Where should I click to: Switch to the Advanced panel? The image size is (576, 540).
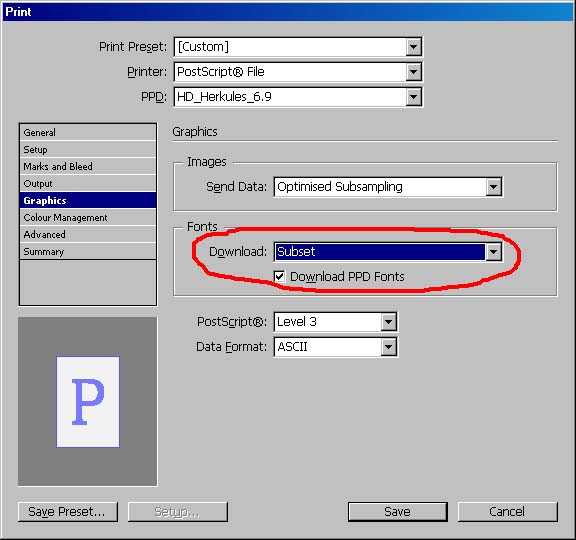point(88,234)
